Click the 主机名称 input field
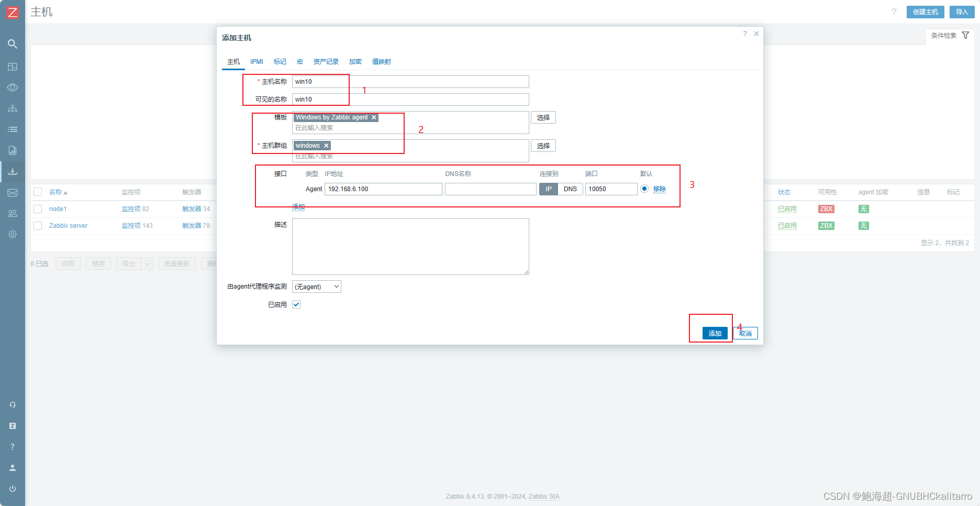Image resolution: width=980 pixels, height=506 pixels. click(x=410, y=82)
